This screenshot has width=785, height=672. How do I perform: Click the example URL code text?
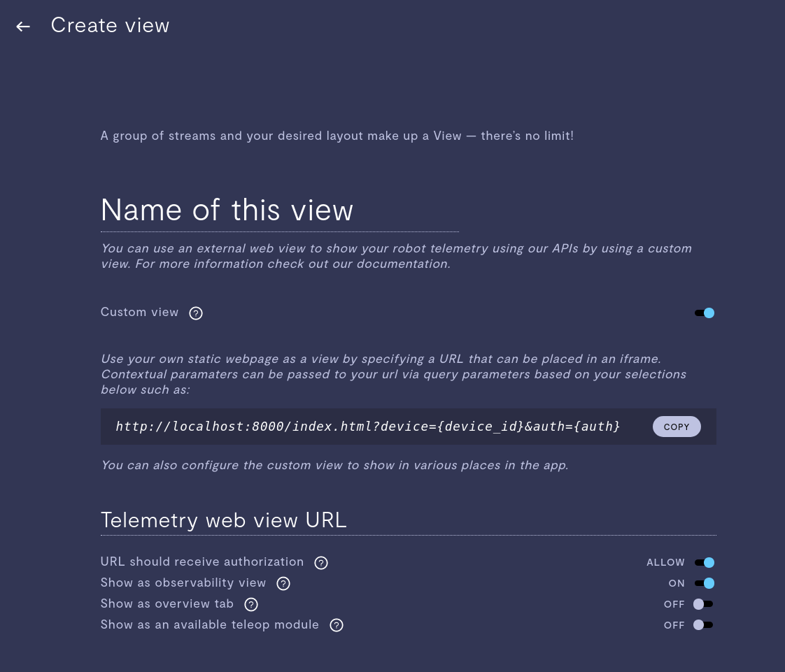pos(368,427)
